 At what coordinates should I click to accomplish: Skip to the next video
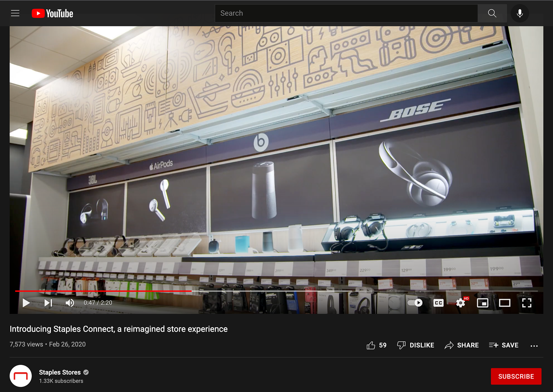[48, 303]
